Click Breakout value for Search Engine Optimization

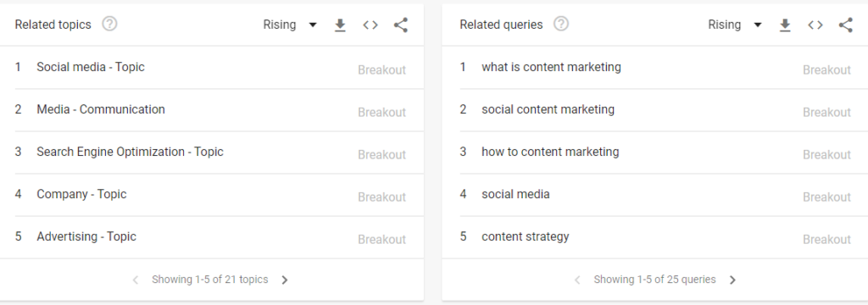click(382, 155)
